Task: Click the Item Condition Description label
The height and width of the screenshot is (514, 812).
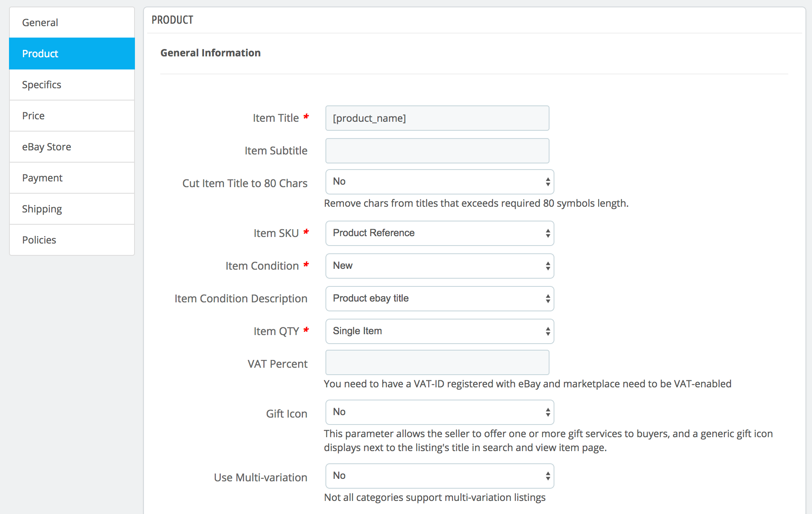Action: pos(241,299)
